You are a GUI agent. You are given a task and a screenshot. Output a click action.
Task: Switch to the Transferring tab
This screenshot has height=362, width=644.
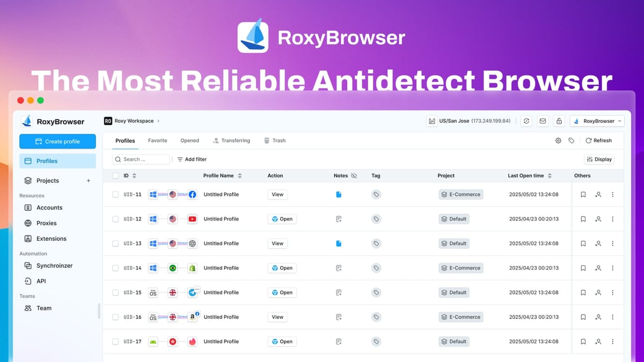pyautogui.click(x=231, y=141)
